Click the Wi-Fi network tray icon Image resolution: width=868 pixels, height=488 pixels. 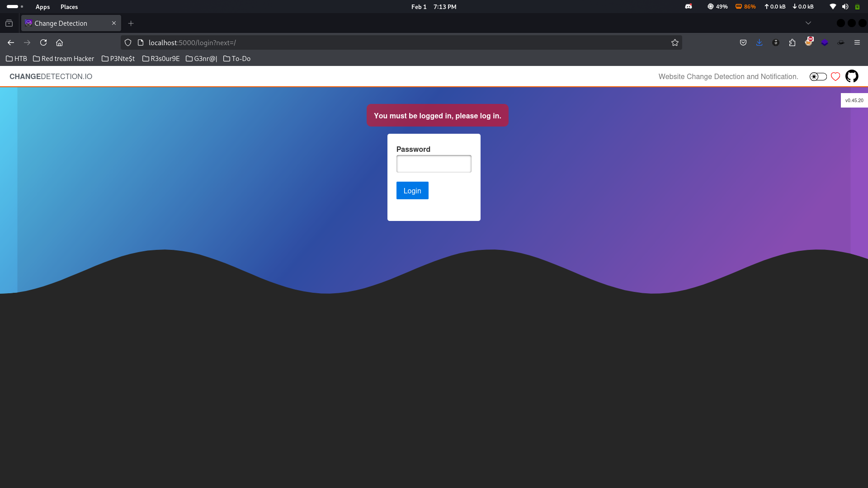click(x=833, y=7)
